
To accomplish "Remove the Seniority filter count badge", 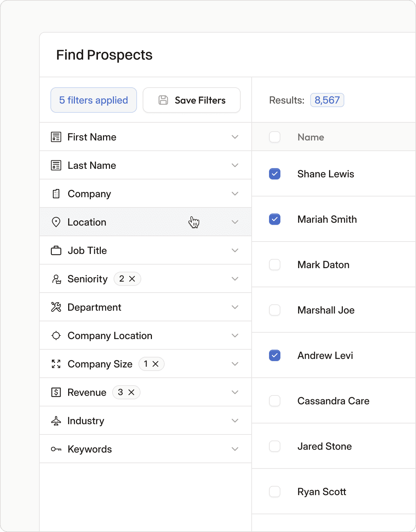I will (x=132, y=279).
